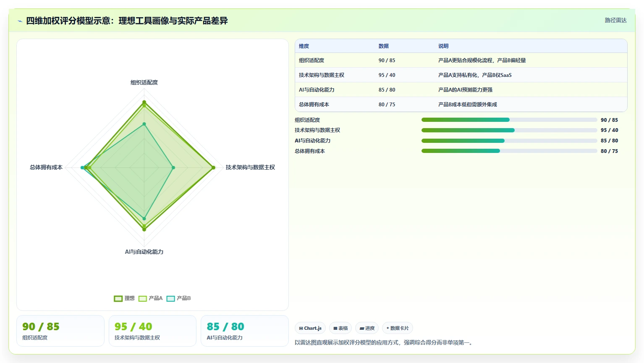Click the 说明 column header

click(x=443, y=46)
